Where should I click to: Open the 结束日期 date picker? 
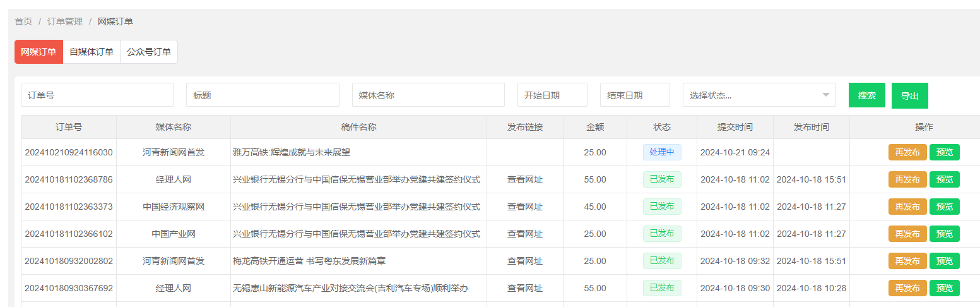click(x=635, y=95)
